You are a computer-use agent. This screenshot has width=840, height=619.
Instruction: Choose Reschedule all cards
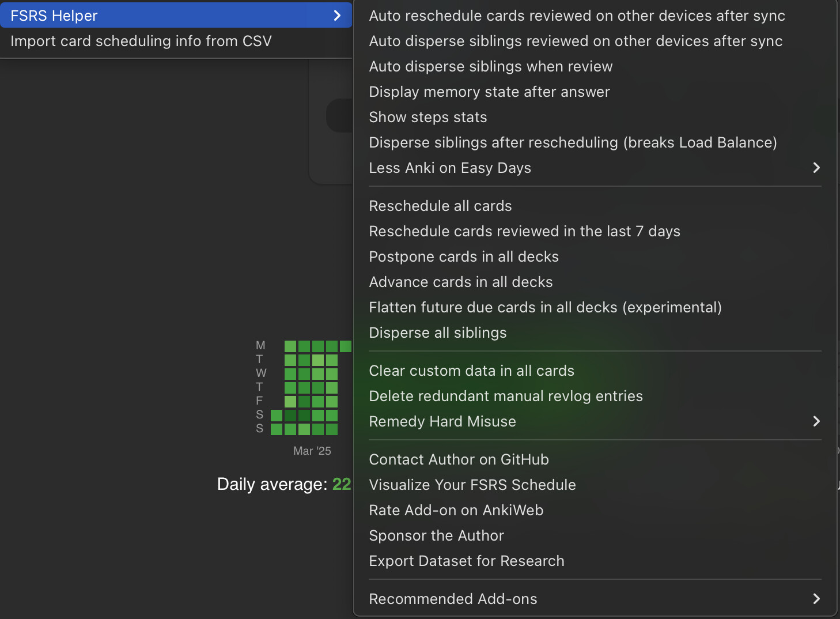(595, 206)
